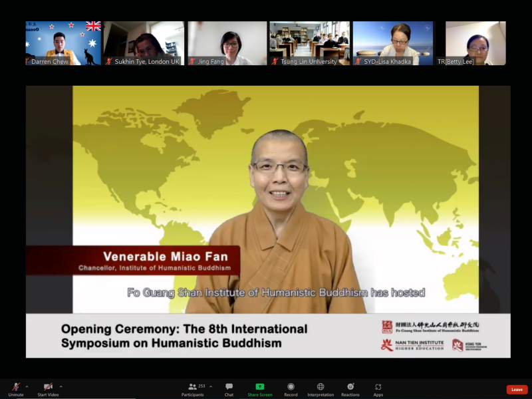Click the Unmute microphone icon
The height and width of the screenshot is (399, 532).
pos(16,387)
